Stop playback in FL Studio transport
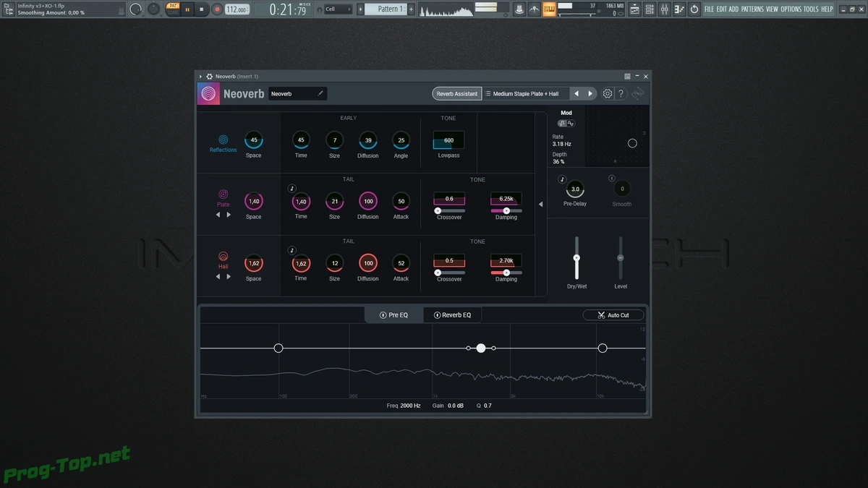This screenshot has height=488, width=868. (202, 9)
